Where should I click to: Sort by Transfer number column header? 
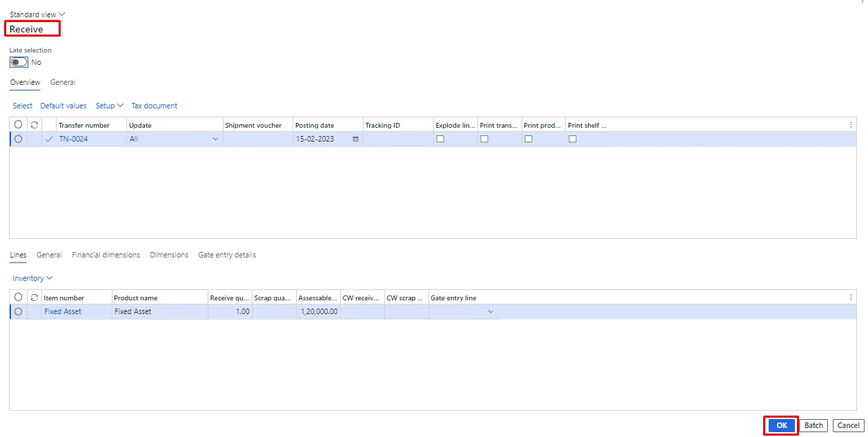click(x=84, y=125)
